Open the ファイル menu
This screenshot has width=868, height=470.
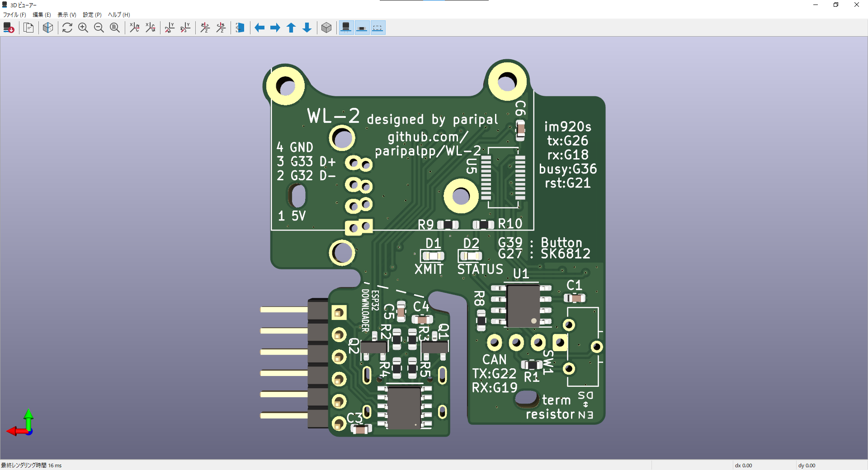click(14, 14)
